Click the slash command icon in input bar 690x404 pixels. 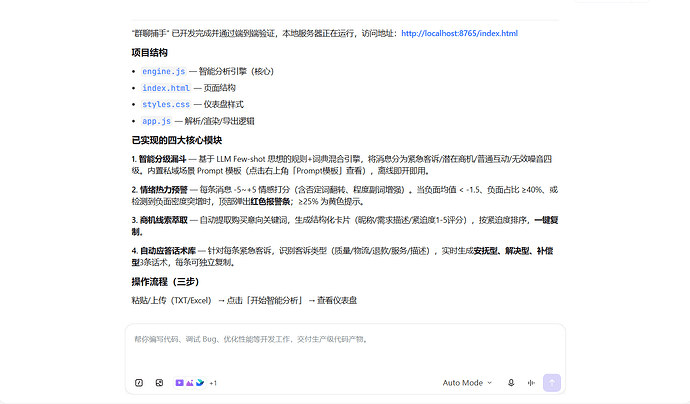click(139, 383)
